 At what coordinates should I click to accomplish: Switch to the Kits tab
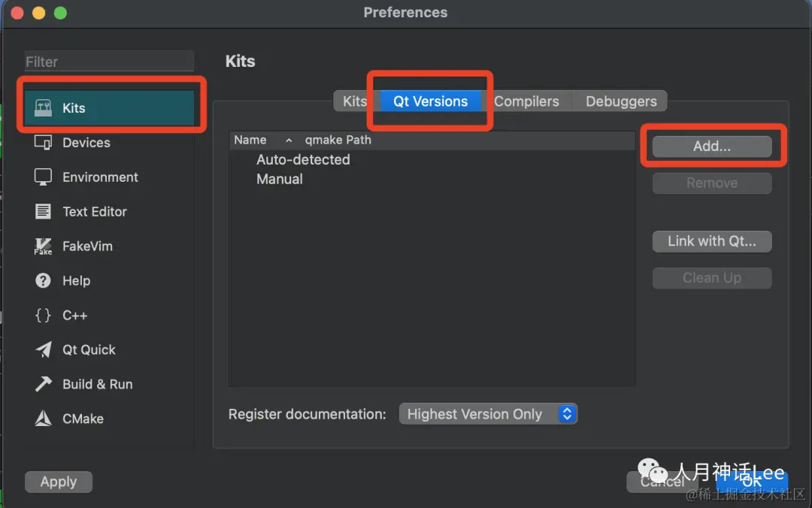355,101
